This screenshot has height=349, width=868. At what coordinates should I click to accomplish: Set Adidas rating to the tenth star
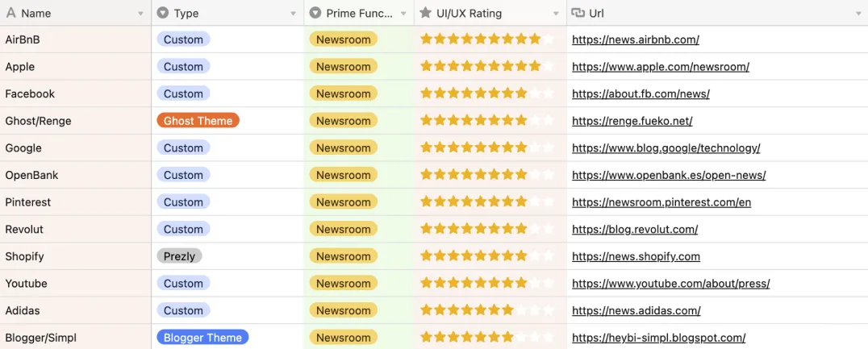[x=549, y=310]
